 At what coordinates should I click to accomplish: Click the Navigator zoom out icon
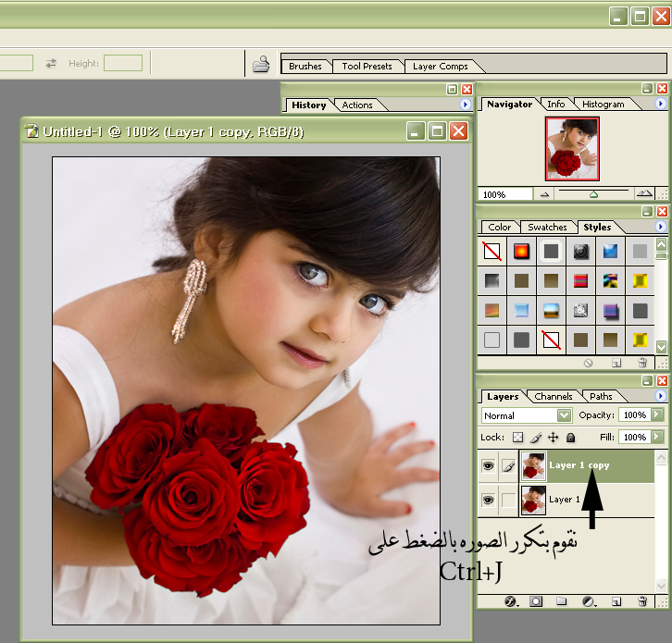(544, 194)
